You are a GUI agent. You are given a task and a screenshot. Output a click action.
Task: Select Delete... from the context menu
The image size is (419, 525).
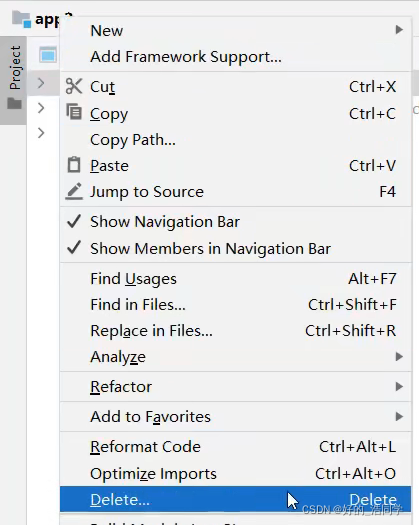pos(235,499)
